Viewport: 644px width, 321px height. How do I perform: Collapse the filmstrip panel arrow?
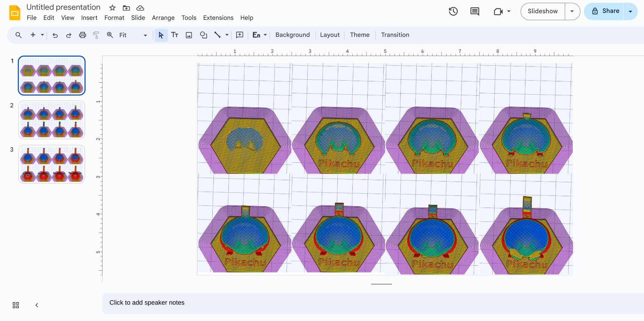click(36, 305)
